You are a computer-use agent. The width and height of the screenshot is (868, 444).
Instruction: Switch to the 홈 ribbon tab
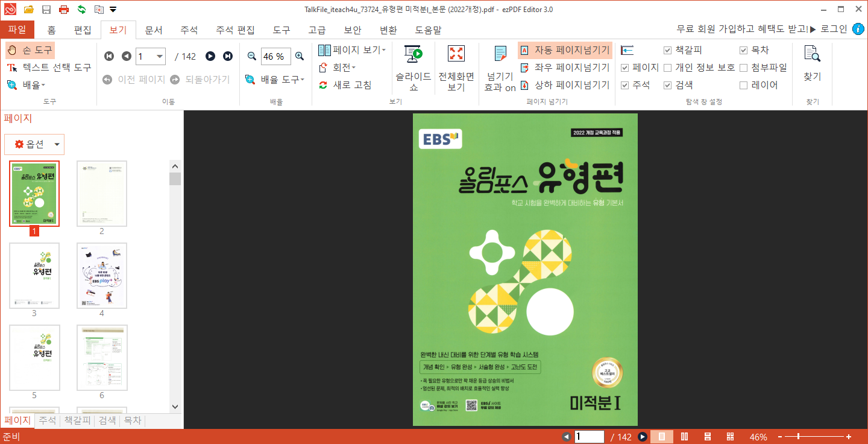point(52,30)
